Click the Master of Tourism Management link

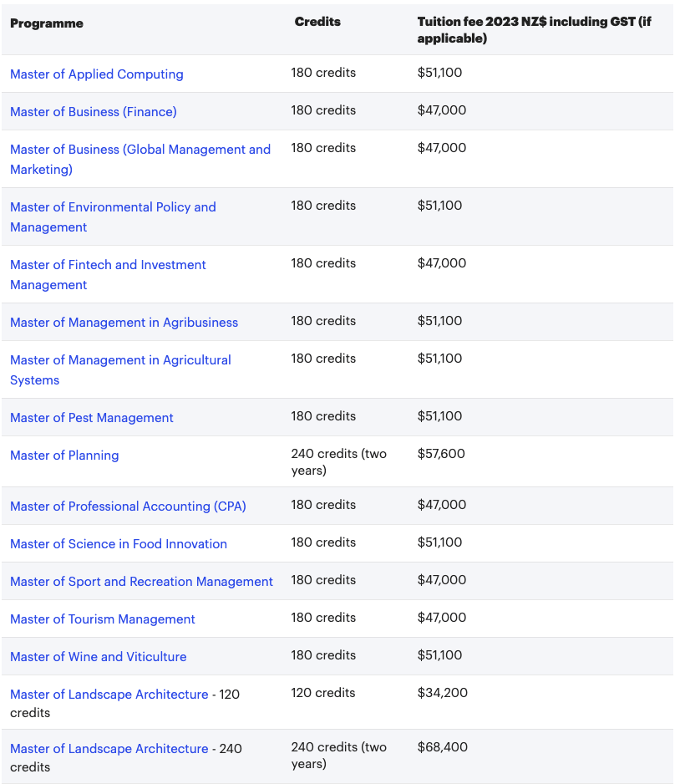(102, 619)
